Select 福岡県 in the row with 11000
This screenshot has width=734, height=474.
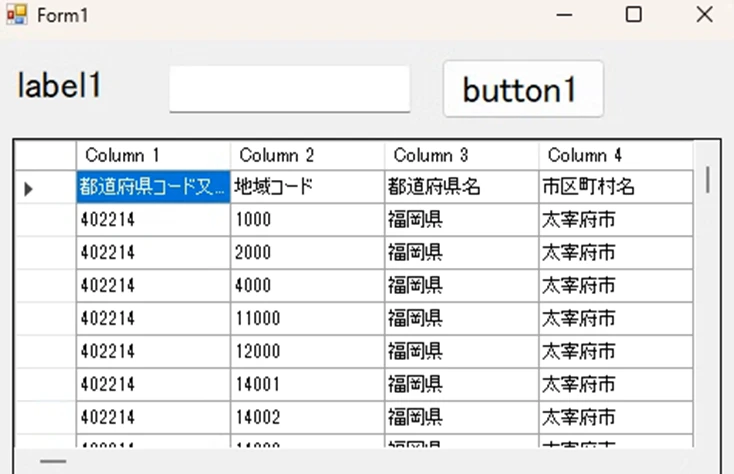[462, 319]
